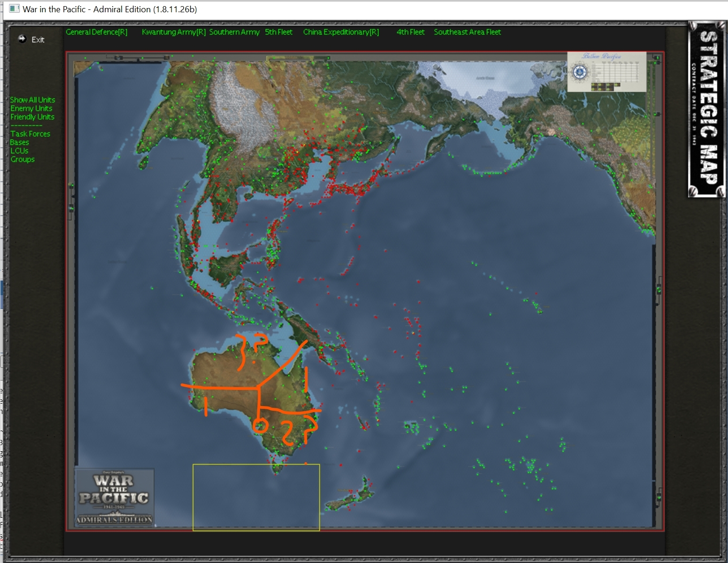Select General Defence[R] command filter
The height and width of the screenshot is (563, 728).
point(97,32)
